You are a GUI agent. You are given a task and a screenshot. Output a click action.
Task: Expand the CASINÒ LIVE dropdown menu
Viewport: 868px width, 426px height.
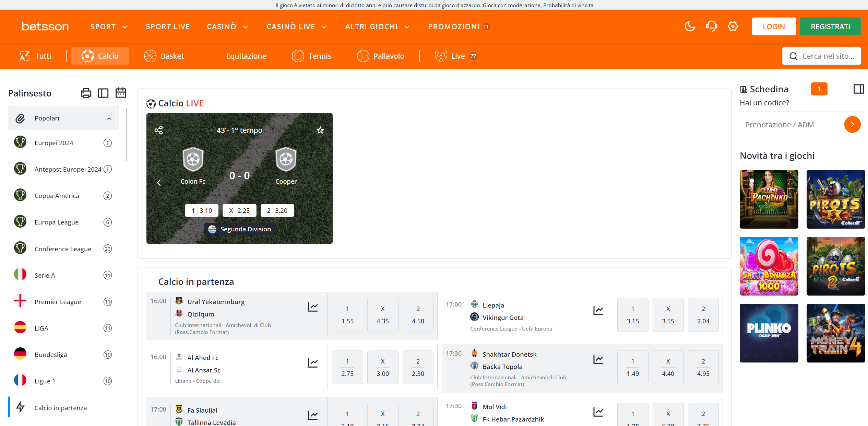(297, 26)
